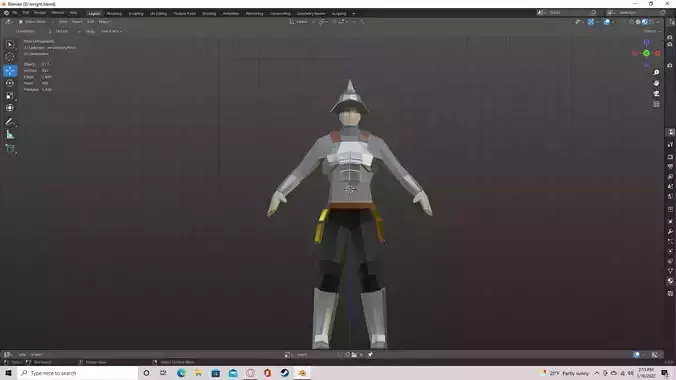This screenshot has height=380, width=676.
Task: Select the Cursor tool
Action: [x=10, y=57]
